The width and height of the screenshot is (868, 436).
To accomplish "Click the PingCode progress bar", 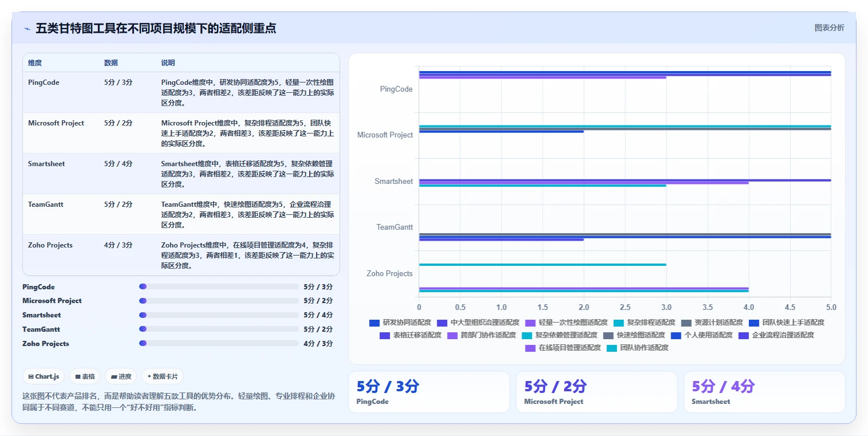I will click(219, 286).
